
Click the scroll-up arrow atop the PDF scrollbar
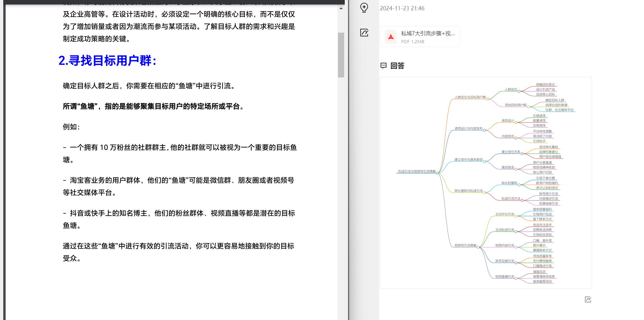point(341,8)
